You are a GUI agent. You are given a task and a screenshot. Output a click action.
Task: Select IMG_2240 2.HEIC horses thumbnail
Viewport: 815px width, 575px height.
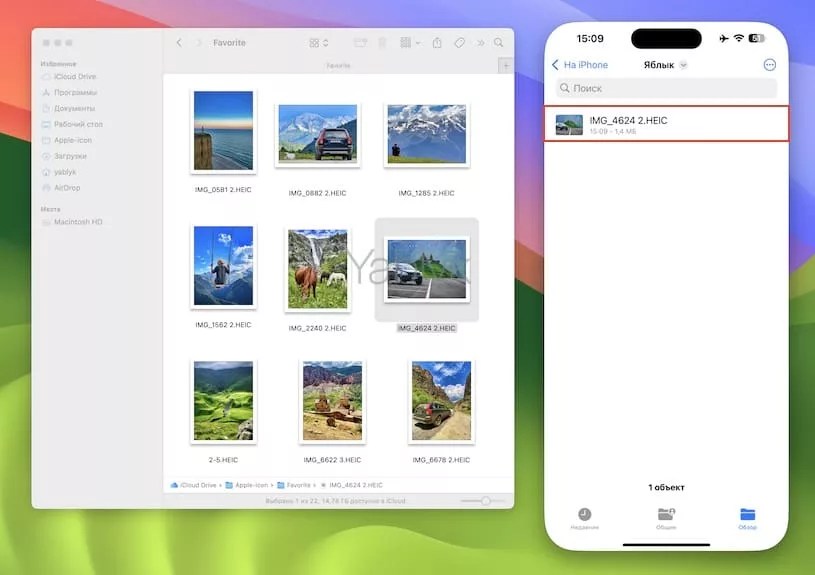tap(318, 269)
